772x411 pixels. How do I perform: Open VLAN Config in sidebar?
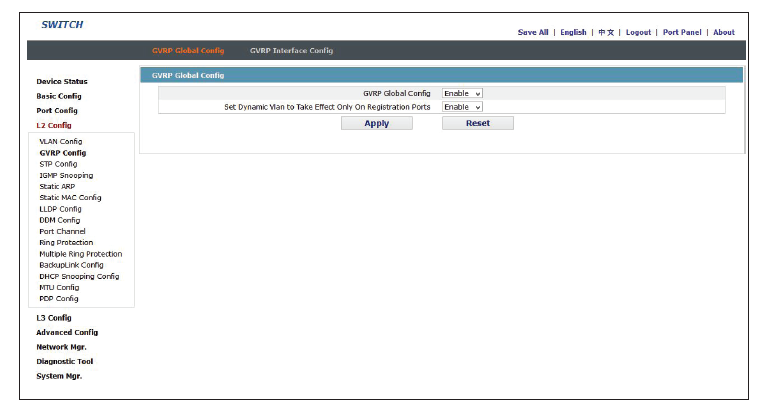pyautogui.click(x=61, y=142)
